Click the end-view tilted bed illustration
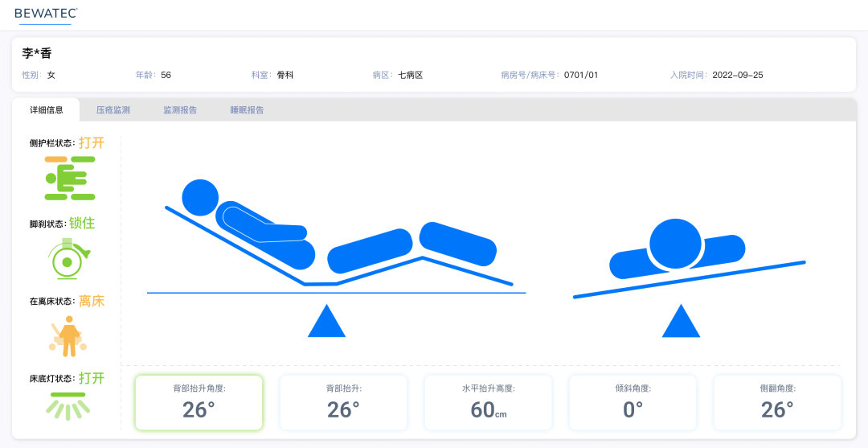This screenshot has height=448, width=868. coord(688,257)
